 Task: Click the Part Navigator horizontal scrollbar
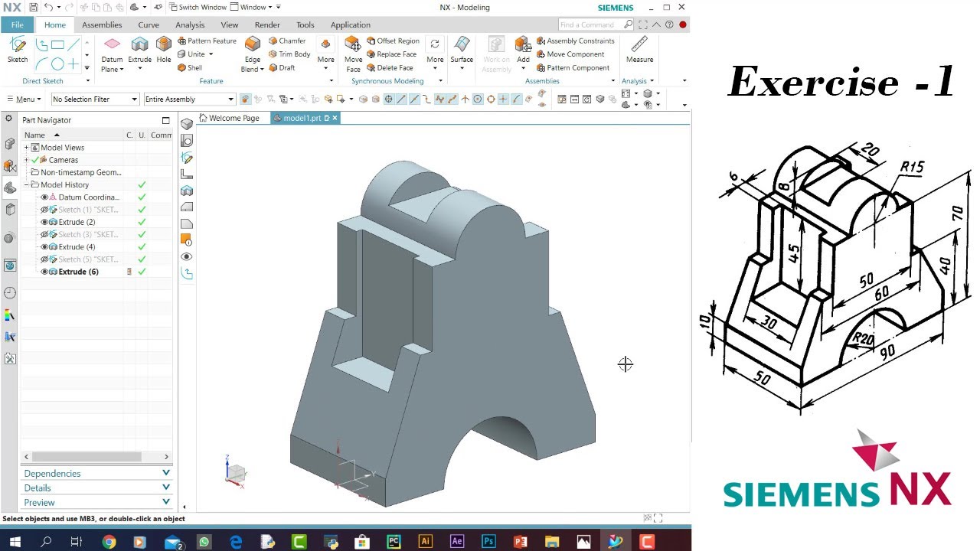click(x=86, y=457)
